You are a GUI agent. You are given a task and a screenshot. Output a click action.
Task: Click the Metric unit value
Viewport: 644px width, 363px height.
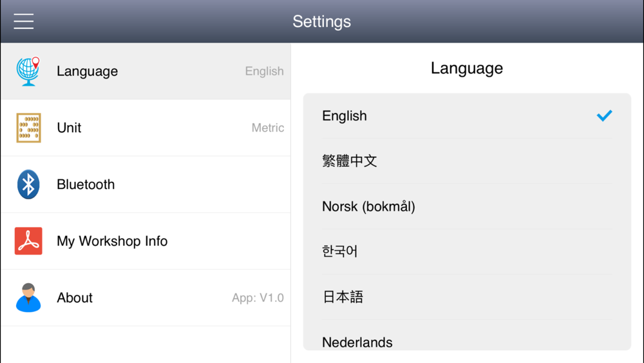coord(268,128)
